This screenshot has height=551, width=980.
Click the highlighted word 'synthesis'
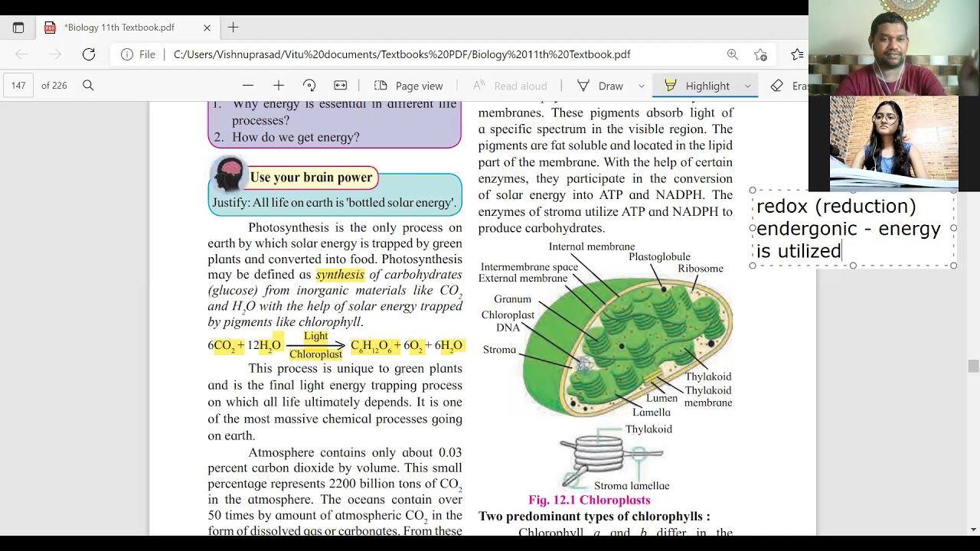[x=340, y=275]
